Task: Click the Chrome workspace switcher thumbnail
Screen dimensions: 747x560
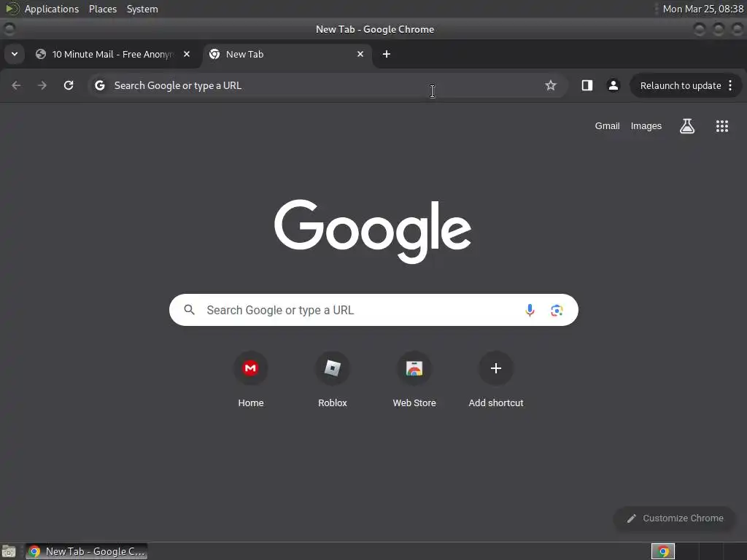Action: 663,551
